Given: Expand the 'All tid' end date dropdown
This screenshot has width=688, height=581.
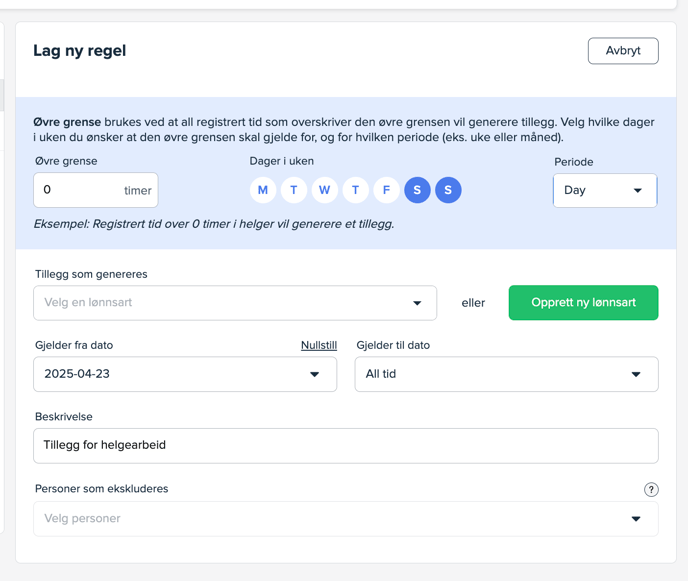Looking at the screenshot, I should [x=506, y=374].
